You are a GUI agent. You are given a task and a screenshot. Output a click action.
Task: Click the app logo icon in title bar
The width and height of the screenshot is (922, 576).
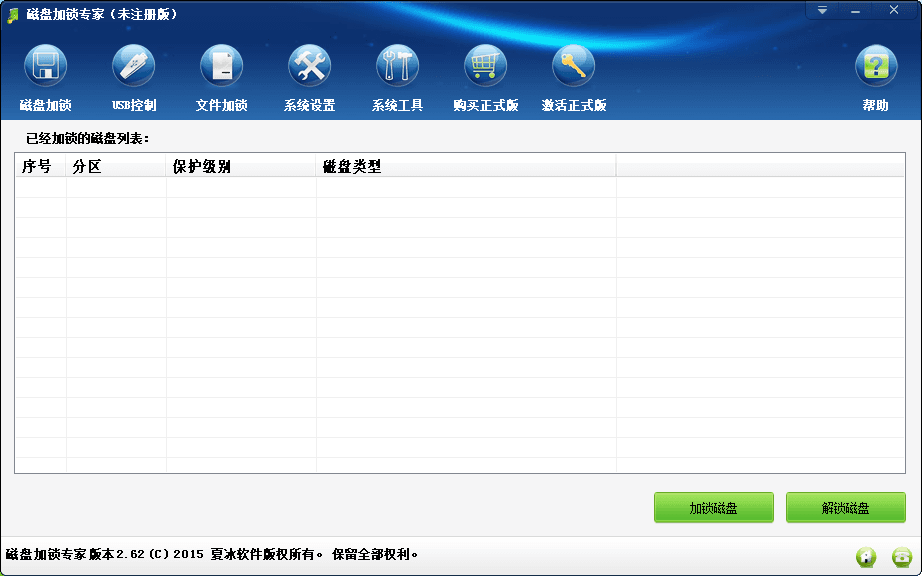(12, 15)
